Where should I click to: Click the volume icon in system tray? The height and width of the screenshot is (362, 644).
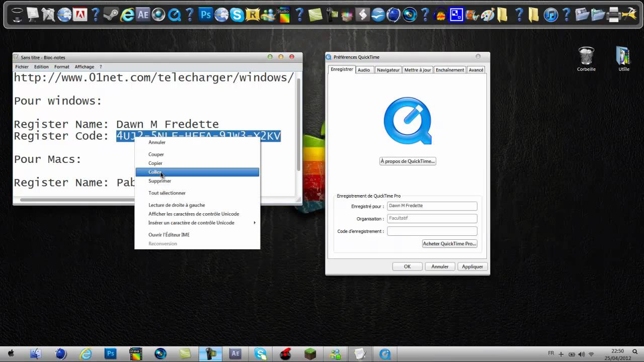point(581,354)
